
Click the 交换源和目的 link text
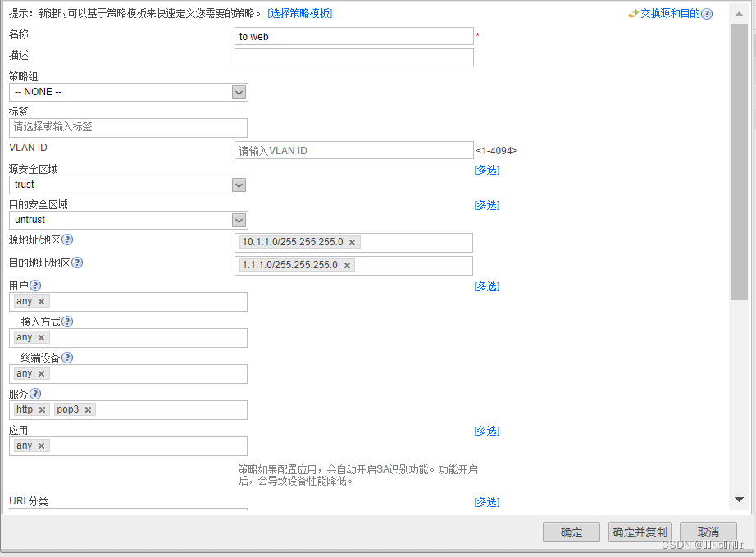[670, 13]
